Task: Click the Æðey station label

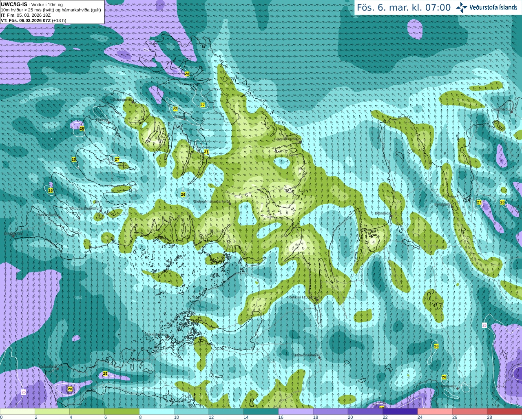Action: [179, 117]
